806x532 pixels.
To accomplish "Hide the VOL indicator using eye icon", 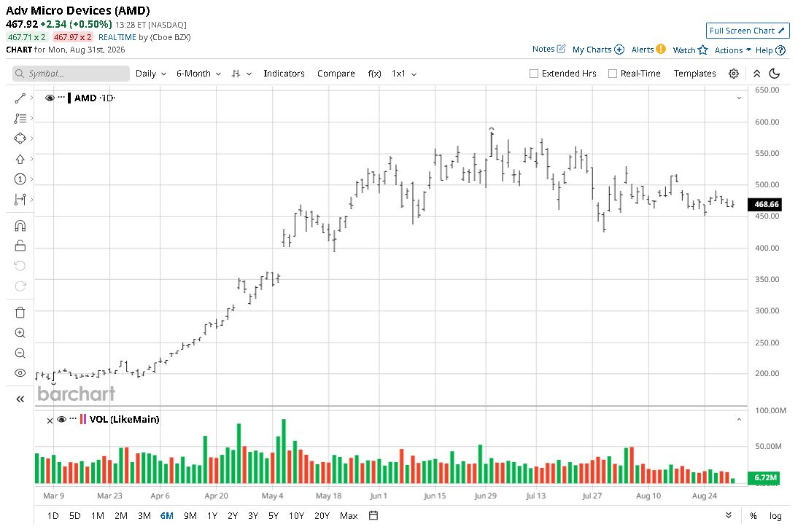I will point(62,420).
